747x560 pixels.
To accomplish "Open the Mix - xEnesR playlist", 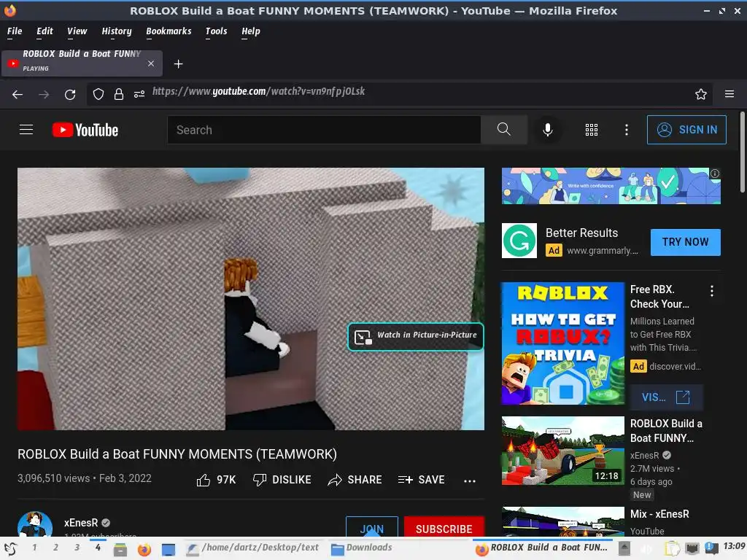I will pos(659,514).
